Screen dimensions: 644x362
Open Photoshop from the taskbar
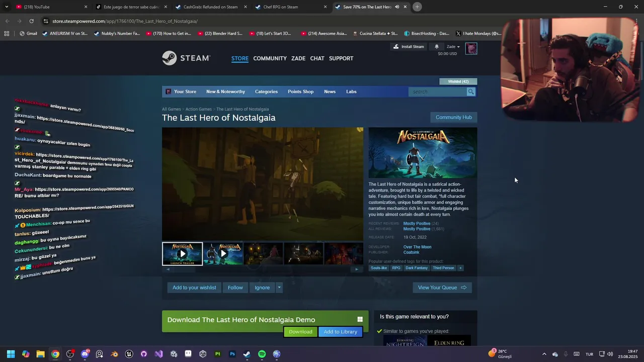[232, 354]
